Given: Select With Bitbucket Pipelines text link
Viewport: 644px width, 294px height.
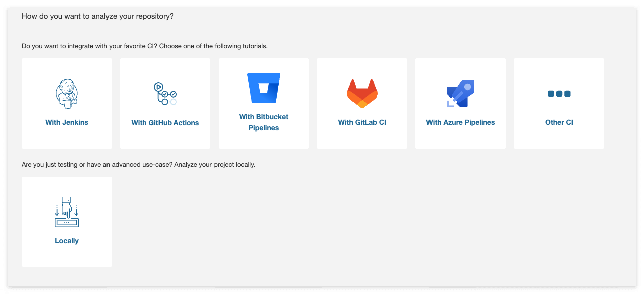Looking at the screenshot, I should (x=264, y=122).
